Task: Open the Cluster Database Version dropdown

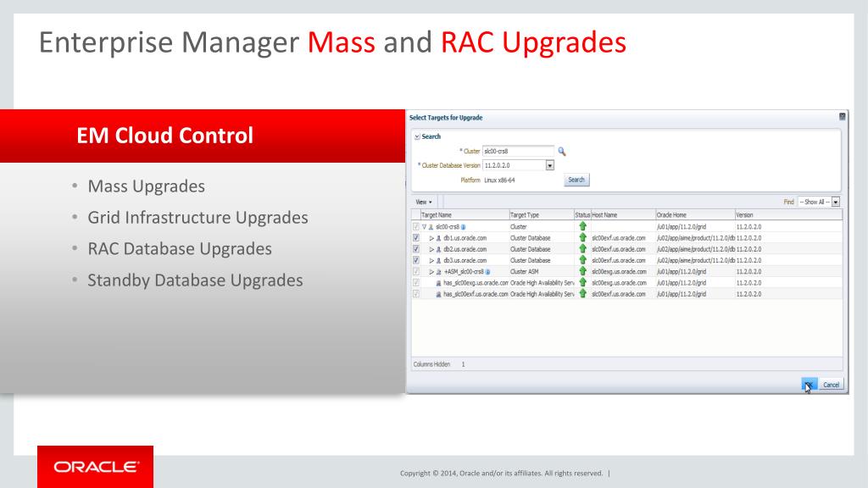Action: (x=549, y=165)
